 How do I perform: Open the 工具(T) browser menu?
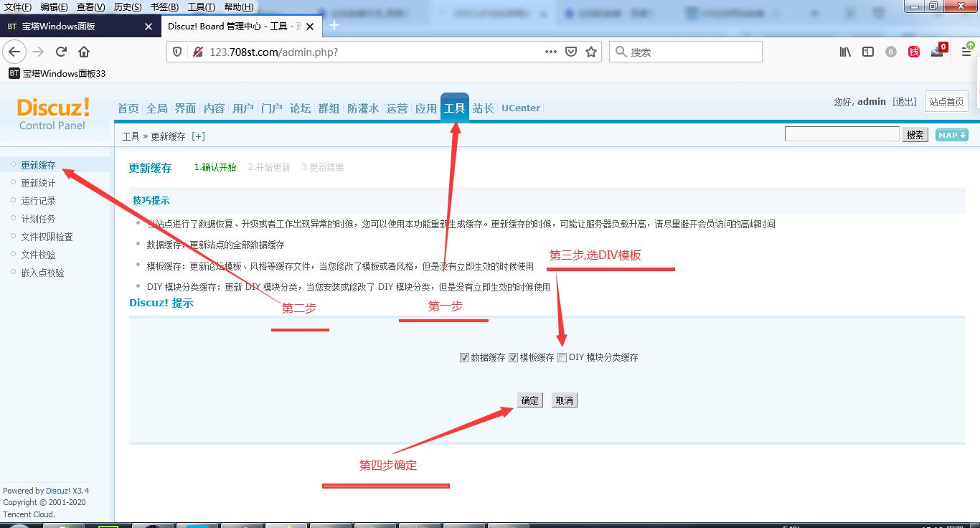click(201, 6)
